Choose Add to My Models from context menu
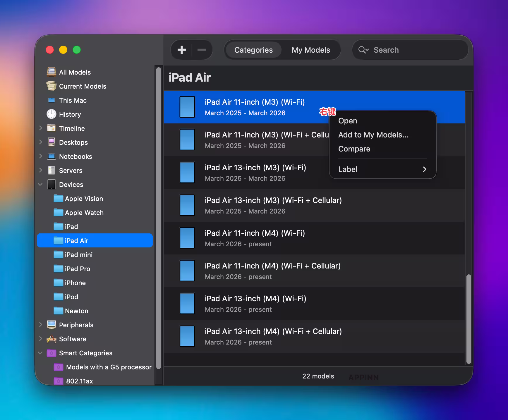508x420 pixels. coord(373,135)
